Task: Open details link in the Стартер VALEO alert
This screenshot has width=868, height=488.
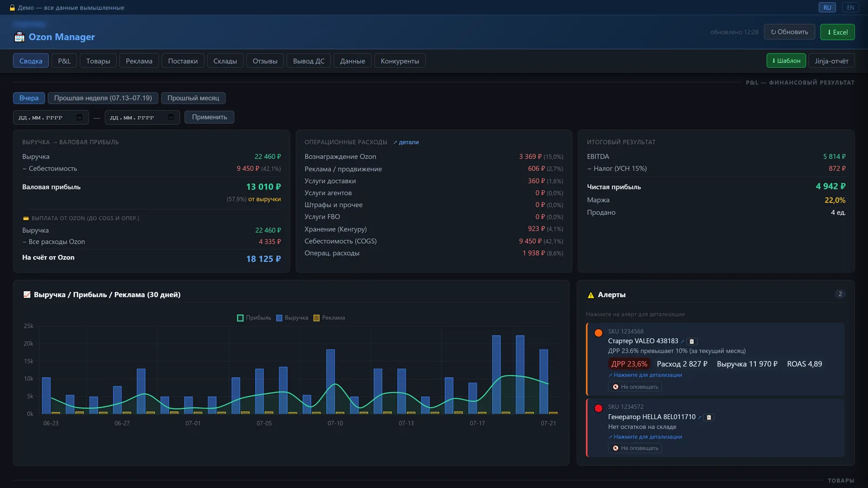Action: tap(645, 375)
